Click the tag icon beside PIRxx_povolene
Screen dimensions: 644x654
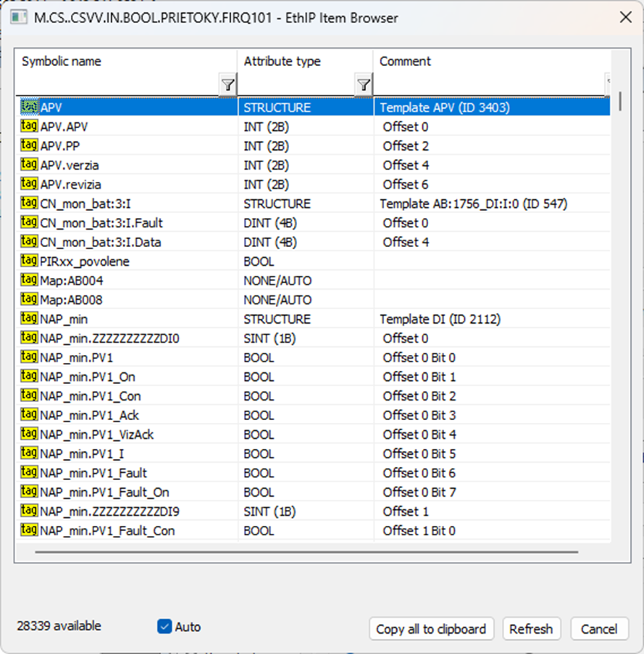click(30, 261)
